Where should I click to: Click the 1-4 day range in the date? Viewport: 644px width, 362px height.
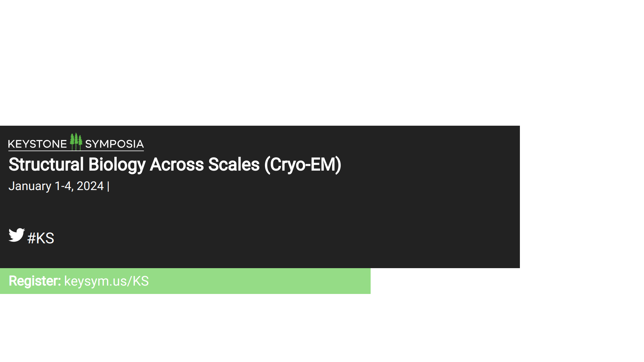(64, 186)
